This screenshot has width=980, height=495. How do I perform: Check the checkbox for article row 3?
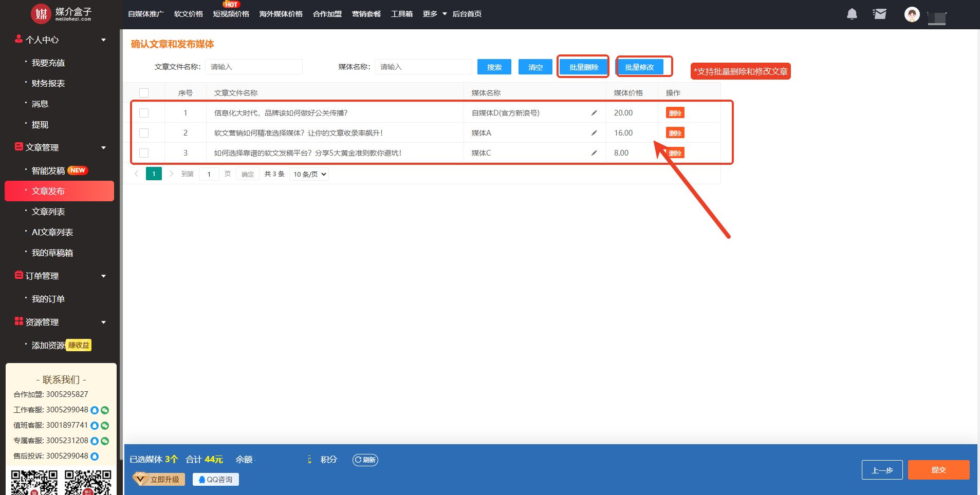pos(144,153)
